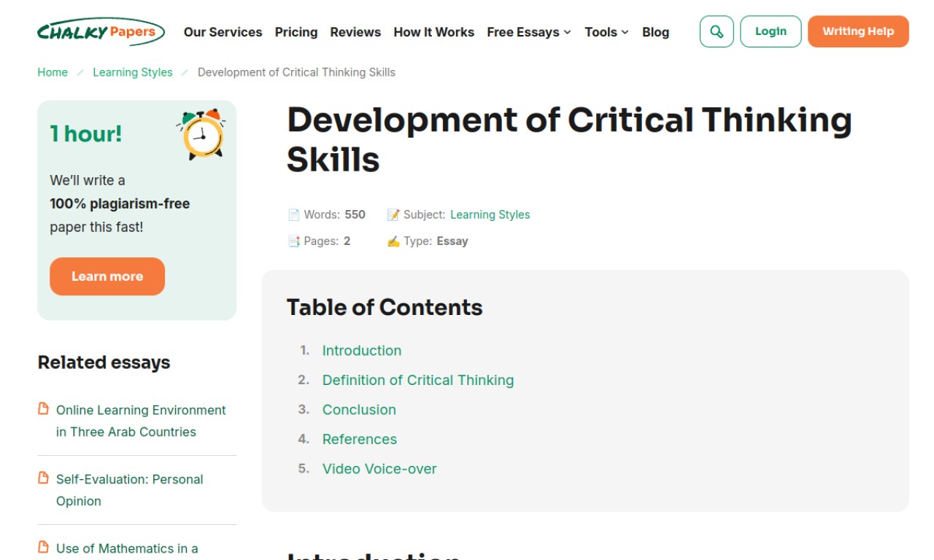Image resolution: width=934 pixels, height=560 pixels.
Task: Click the breadcrumb text Development of Critical Thinking Skills
Action: pos(296,72)
